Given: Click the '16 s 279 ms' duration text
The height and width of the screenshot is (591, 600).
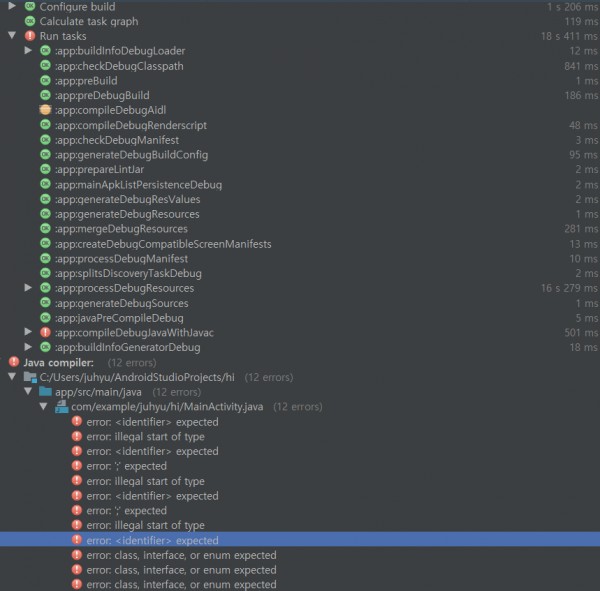Looking at the screenshot, I should pyautogui.click(x=569, y=288).
